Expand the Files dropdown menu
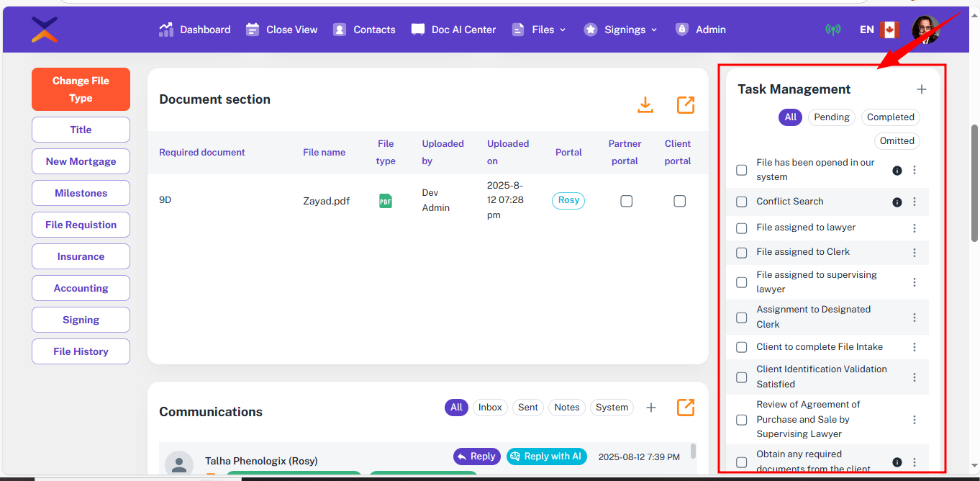Viewport: 980px width, 481px height. coord(540,30)
